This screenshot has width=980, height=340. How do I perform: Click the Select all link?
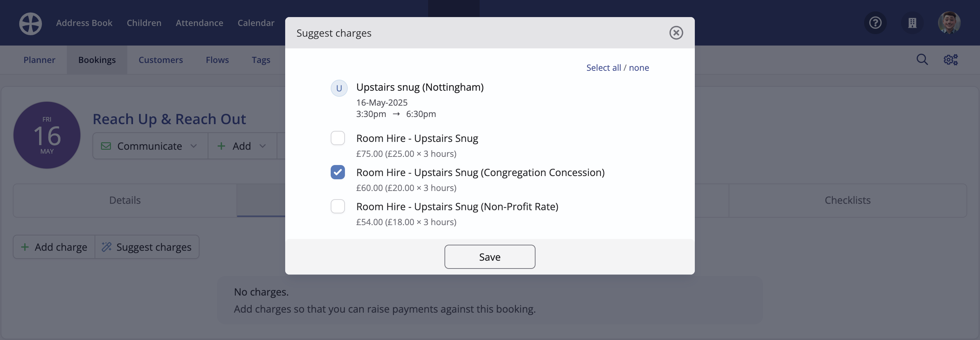pos(603,68)
